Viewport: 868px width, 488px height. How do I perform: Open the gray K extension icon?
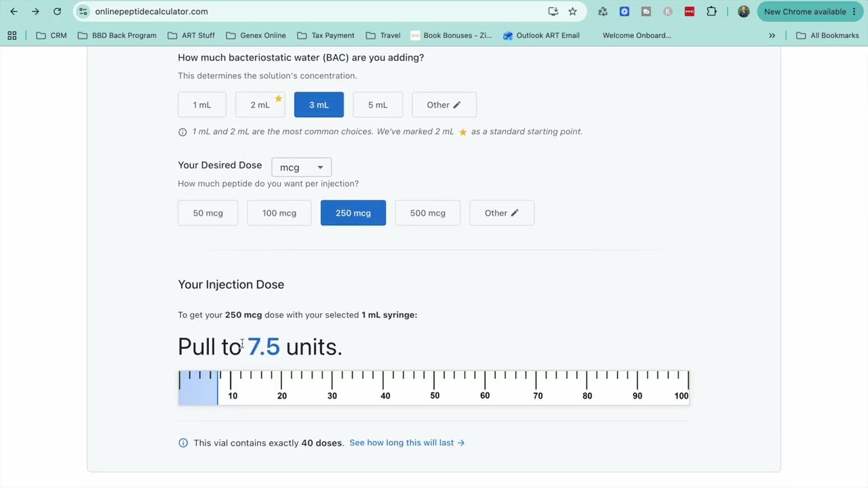(668, 12)
